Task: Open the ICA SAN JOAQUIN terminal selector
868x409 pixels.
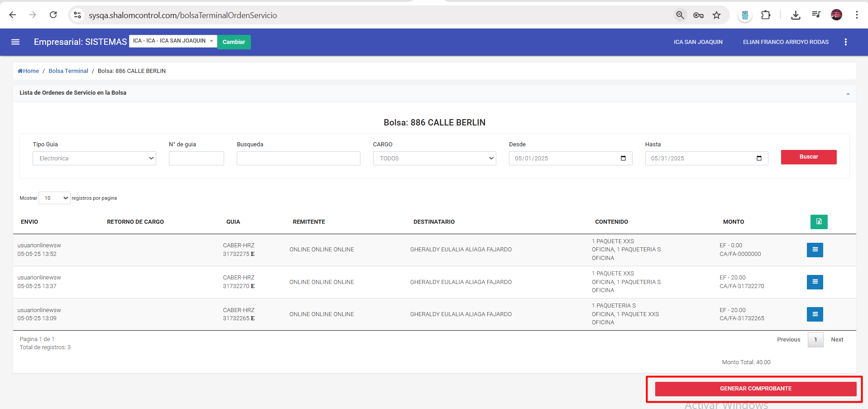Action: coord(173,41)
